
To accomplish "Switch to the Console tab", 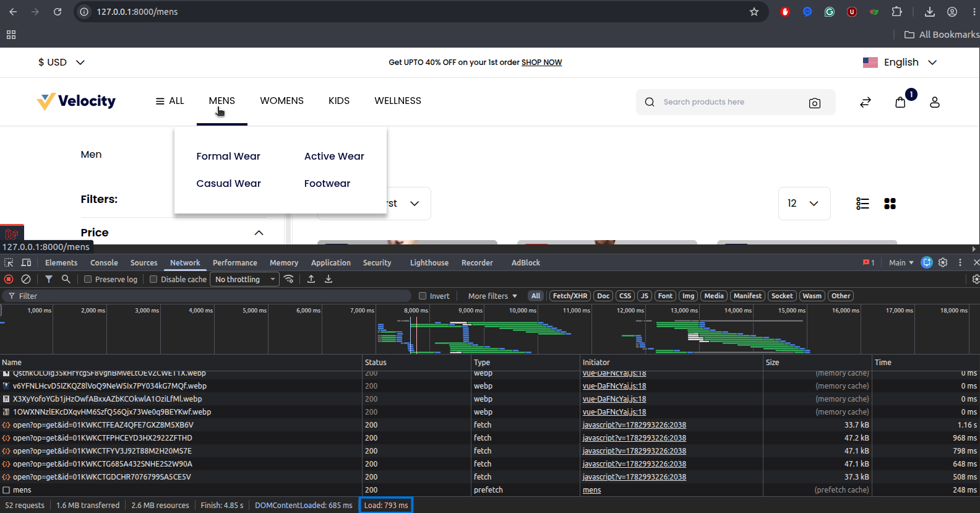I will click(104, 262).
